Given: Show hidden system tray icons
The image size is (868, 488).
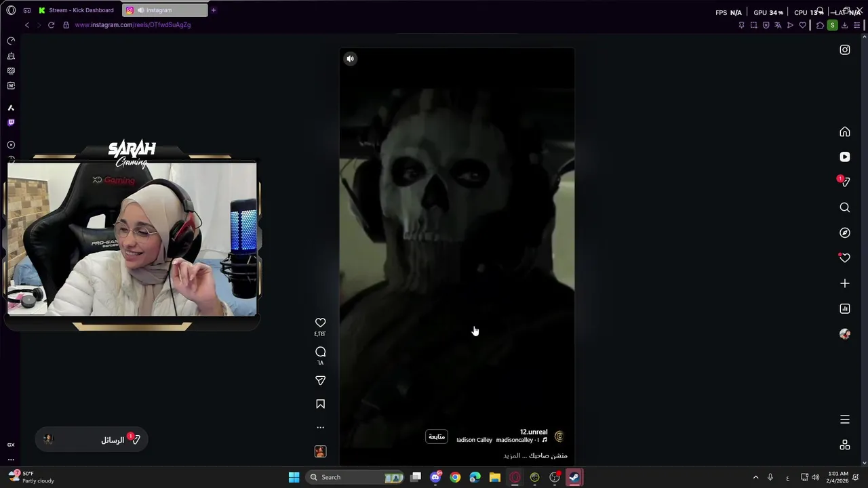Looking at the screenshot, I should click(755, 477).
